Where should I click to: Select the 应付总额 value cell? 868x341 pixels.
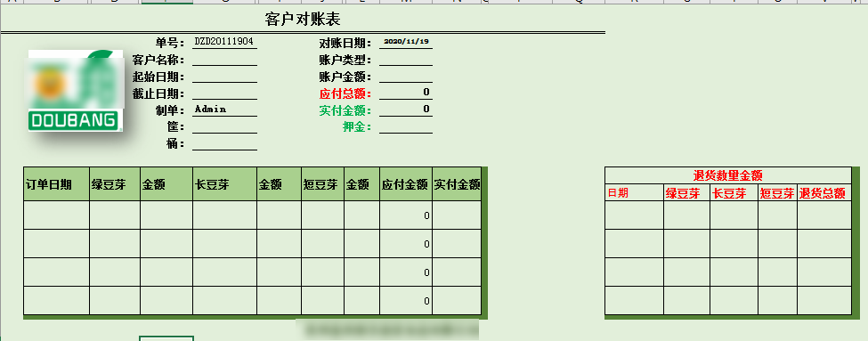[x=406, y=93]
